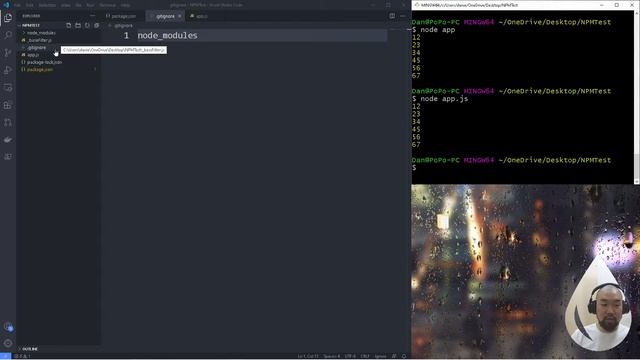
Task: Click the 'node app.js' command in the terminal
Action: (444, 99)
